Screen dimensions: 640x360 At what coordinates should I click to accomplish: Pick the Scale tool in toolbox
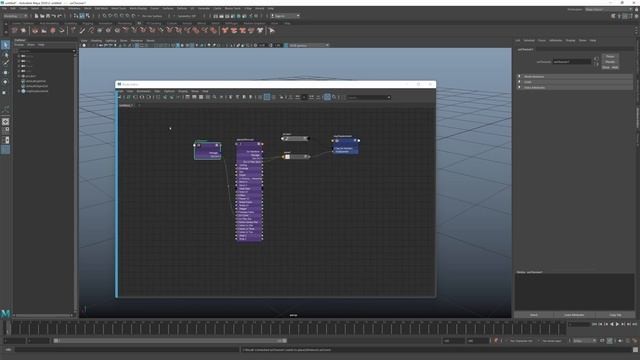[x=5, y=92]
